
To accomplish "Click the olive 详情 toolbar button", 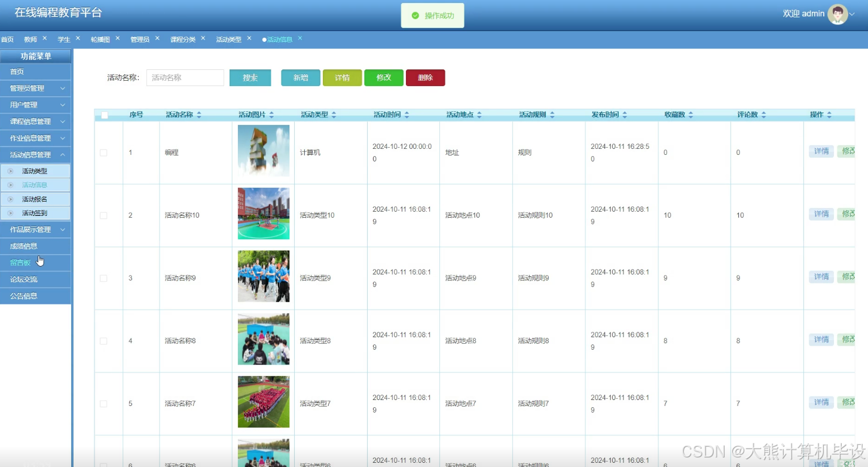I will (x=343, y=78).
